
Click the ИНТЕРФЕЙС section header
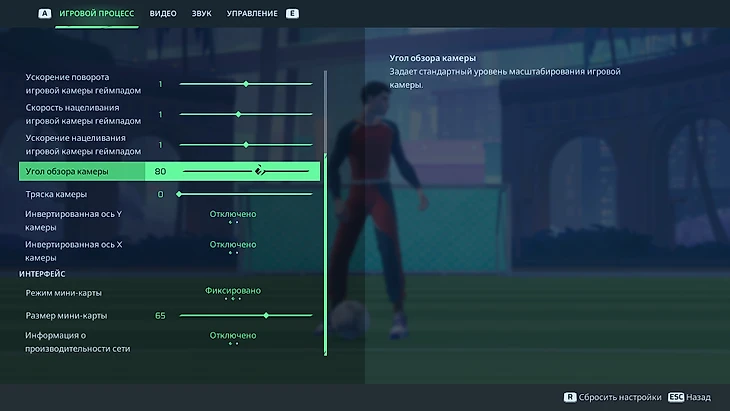click(x=42, y=274)
